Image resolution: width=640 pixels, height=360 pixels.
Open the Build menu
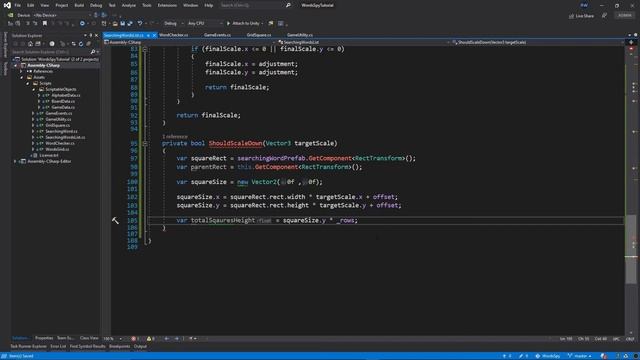tap(79, 5)
